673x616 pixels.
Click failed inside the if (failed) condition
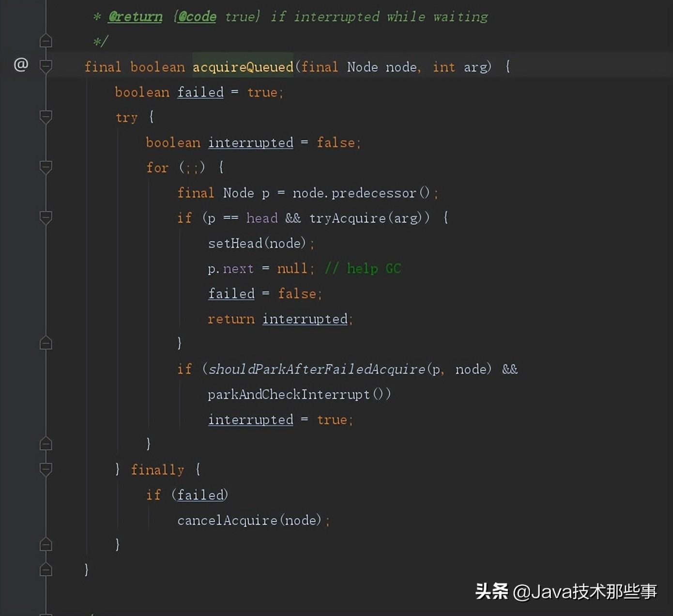coord(200,495)
